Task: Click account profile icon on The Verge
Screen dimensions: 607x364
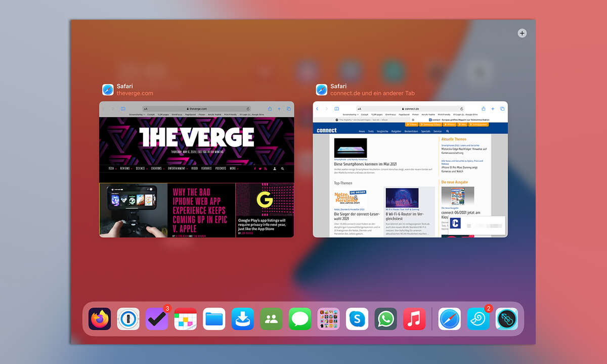Action: tap(275, 168)
